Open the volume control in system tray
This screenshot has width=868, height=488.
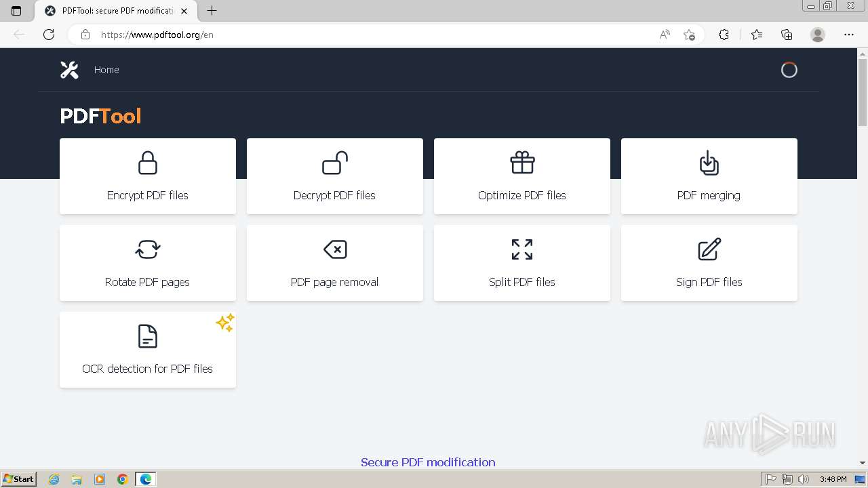[x=804, y=479]
